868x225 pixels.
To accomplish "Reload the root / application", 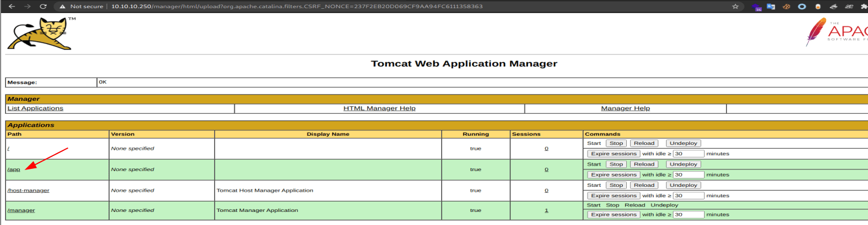I will click(644, 143).
